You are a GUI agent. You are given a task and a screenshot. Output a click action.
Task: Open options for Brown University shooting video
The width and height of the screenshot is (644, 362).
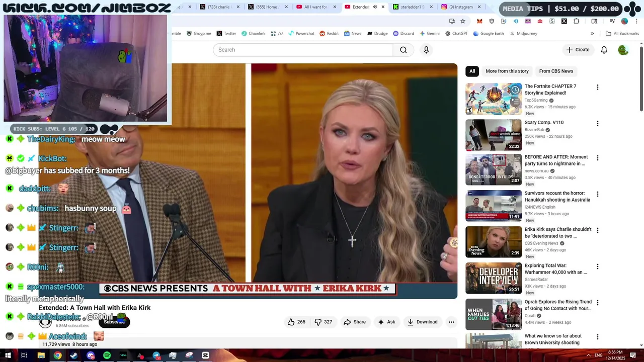[x=597, y=337]
